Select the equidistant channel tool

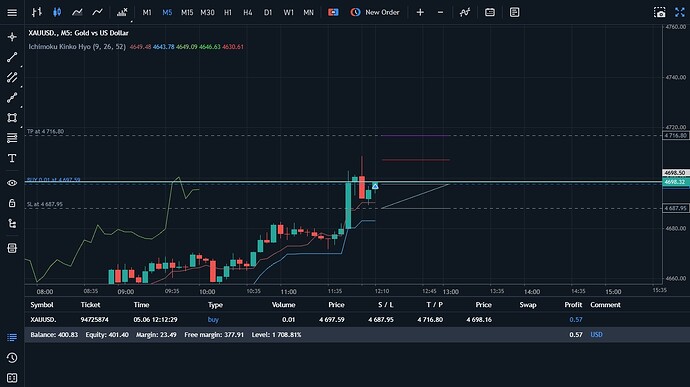click(x=12, y=77)
